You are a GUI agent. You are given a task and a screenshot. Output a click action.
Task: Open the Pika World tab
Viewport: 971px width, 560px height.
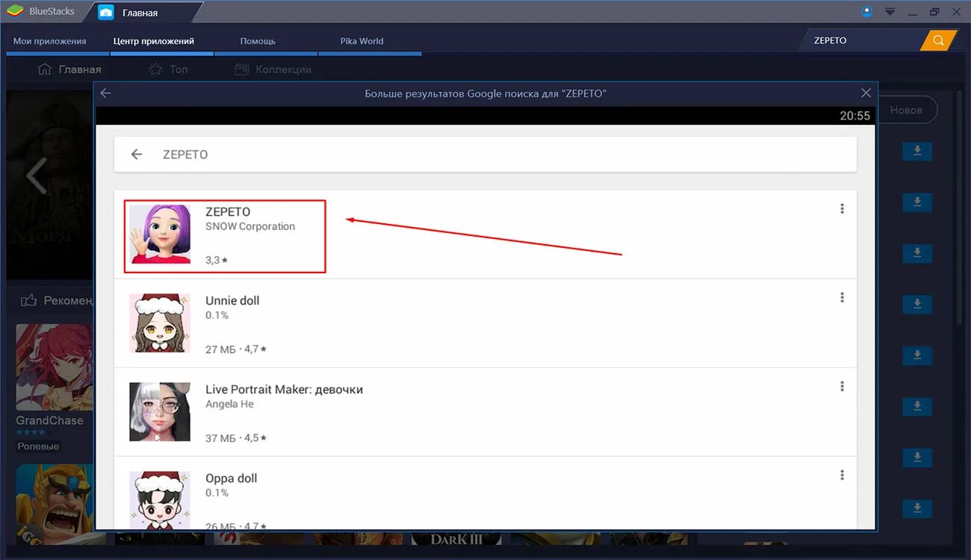(362, 41)
